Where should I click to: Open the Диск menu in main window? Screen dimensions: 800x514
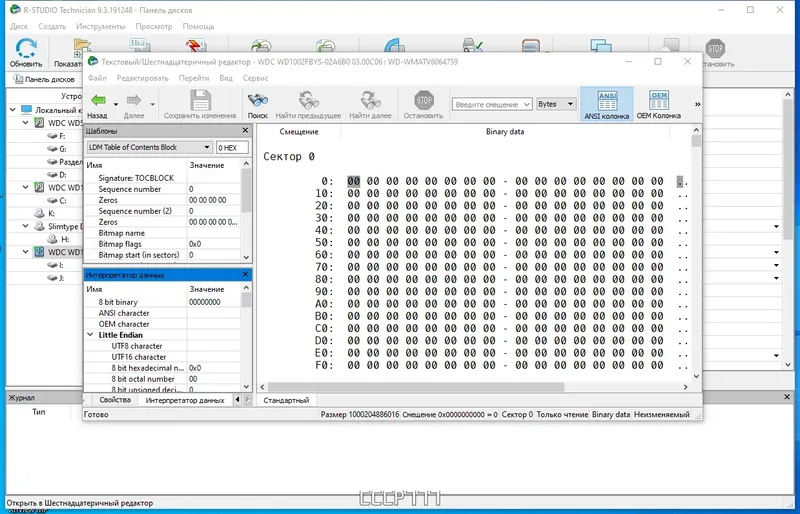(19, 26)
